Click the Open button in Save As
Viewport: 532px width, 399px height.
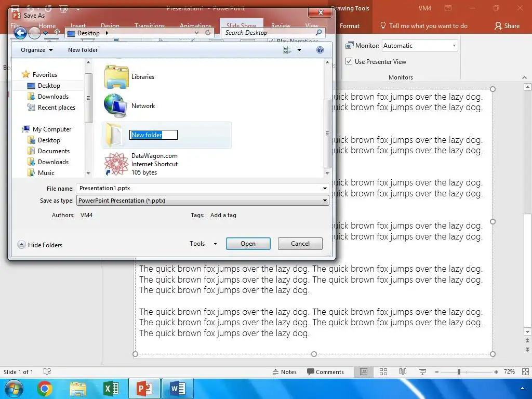248,244
